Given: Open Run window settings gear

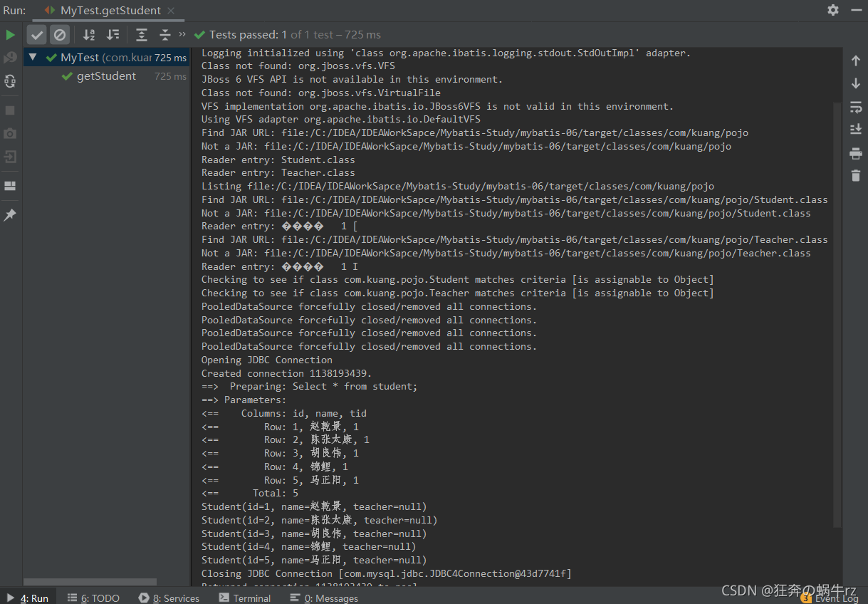Looking at the screenshot, I should [833, 10].
